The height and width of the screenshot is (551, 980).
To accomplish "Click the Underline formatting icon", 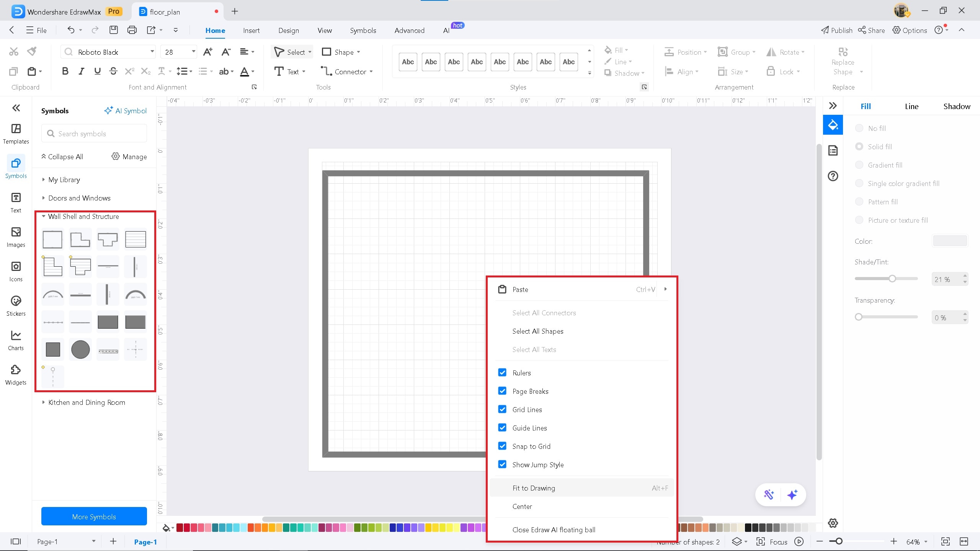I will (x=97, y=71).
